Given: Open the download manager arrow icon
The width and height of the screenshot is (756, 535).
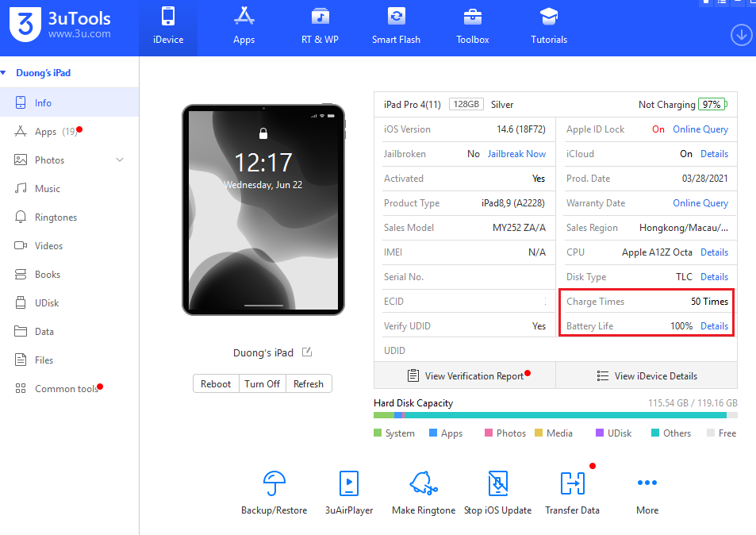Looking at the screenshot, I should [741, 36].
